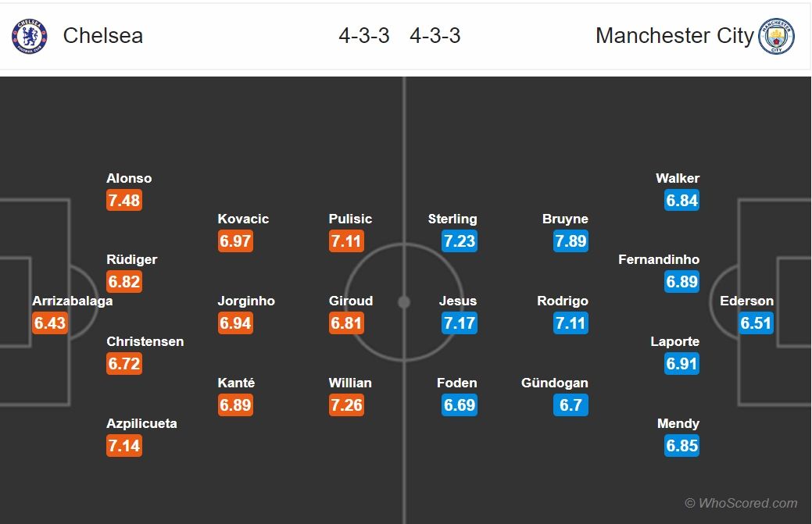Select Jorginho's 6.94 rating badge
This screenshot has height=524, width=812.
pyautogui.click(x=235, y=323)
